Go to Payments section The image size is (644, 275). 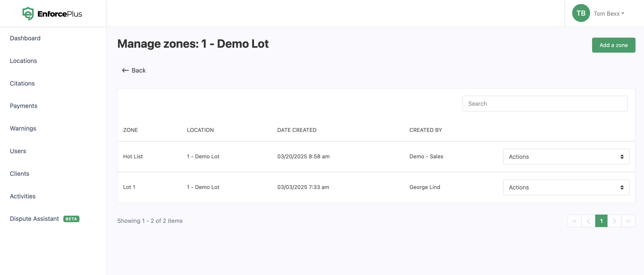coord(23,106)
